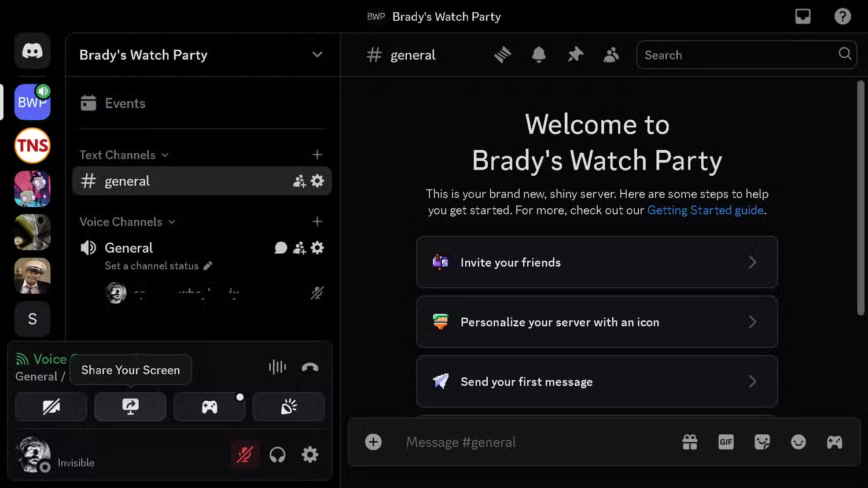Create invite for #general text channel
Image resolution: width=868 pixels, height=488 pixels.
click(x=299, y=181)
